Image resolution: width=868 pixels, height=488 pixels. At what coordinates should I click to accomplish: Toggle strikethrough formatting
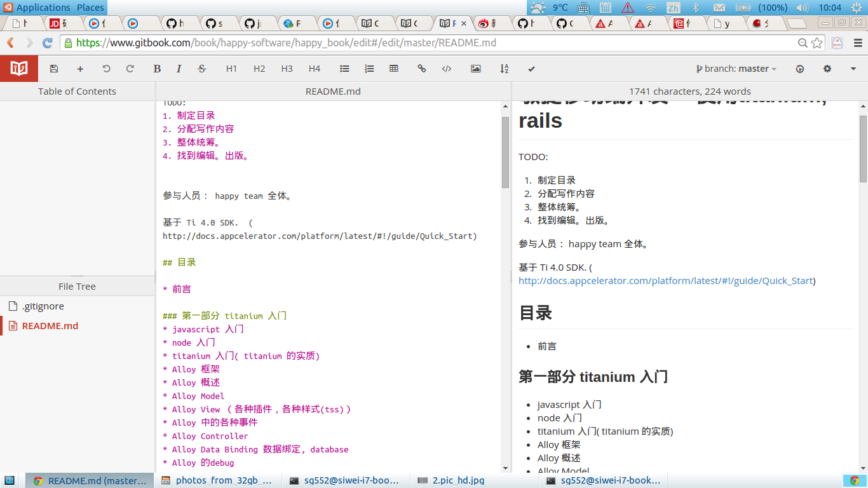202,69
